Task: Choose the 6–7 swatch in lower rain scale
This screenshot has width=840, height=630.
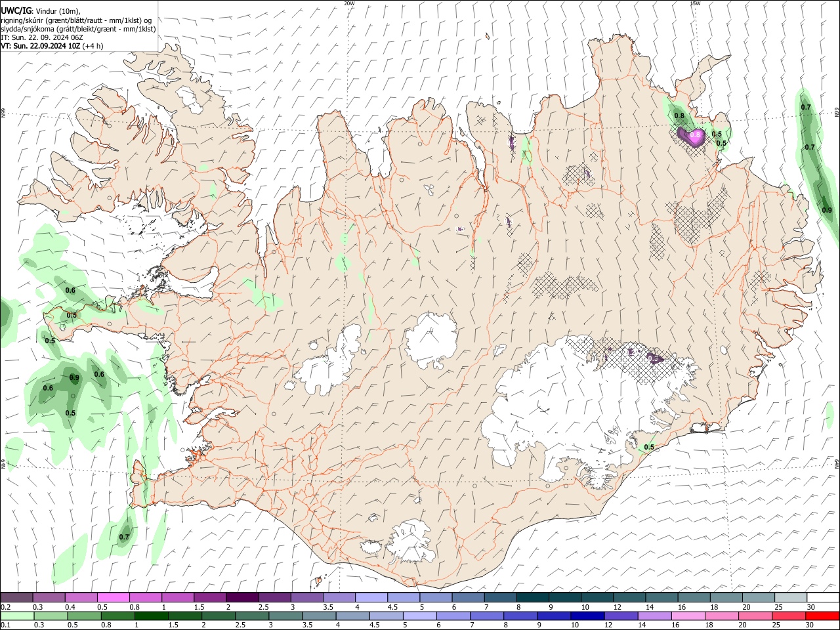Action: (x=453, y=616)
